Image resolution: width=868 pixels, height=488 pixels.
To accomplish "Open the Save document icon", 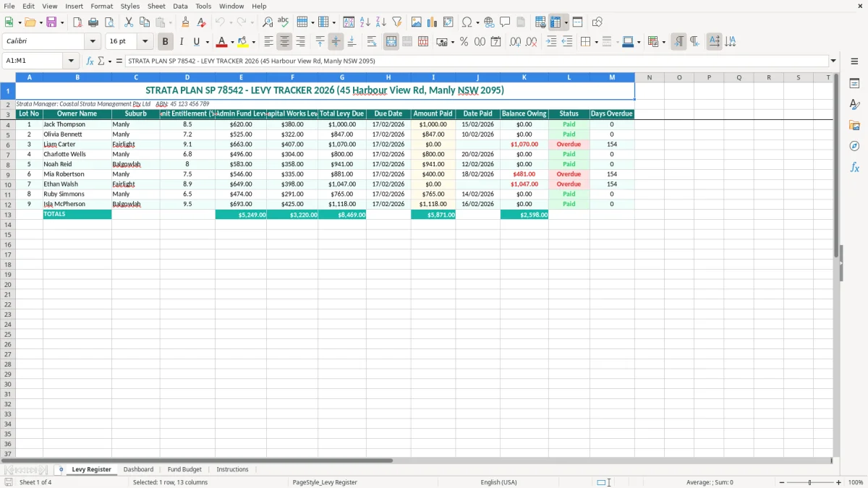I will [51, 22].
